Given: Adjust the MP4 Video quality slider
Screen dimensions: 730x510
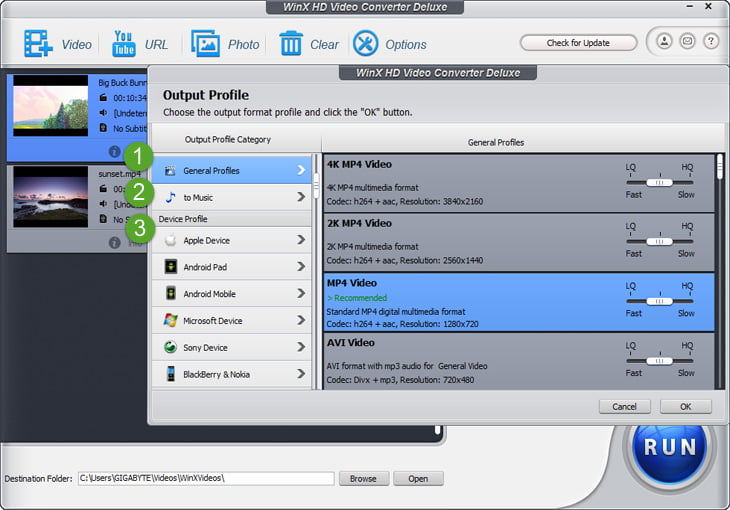Looking at the screenshot, I should 658,301.
